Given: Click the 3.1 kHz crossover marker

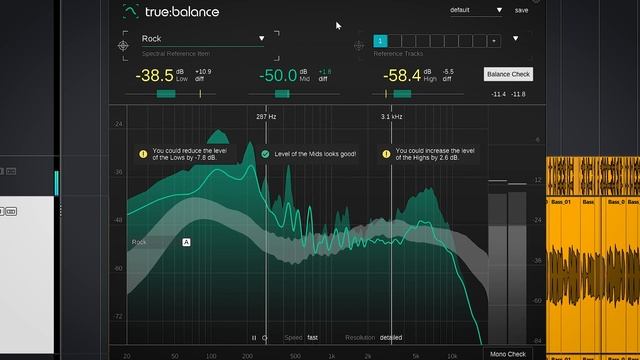Looking at the screenshot, I should click(x=391, y=117).
